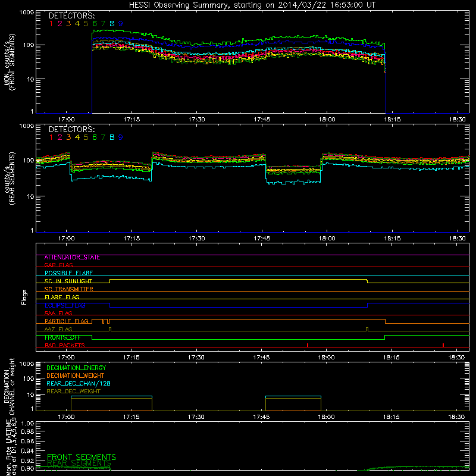Click the 1000 y-axis value on decimation plot

point(27,364)
